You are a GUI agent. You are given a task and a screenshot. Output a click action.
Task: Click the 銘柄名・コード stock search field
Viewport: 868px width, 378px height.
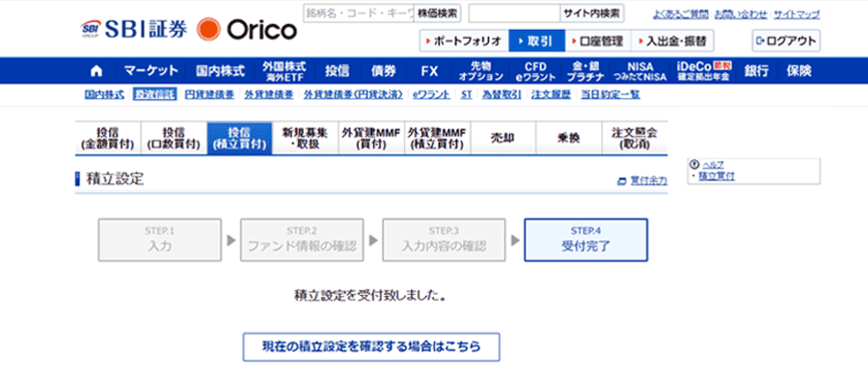tap(360, 13)
